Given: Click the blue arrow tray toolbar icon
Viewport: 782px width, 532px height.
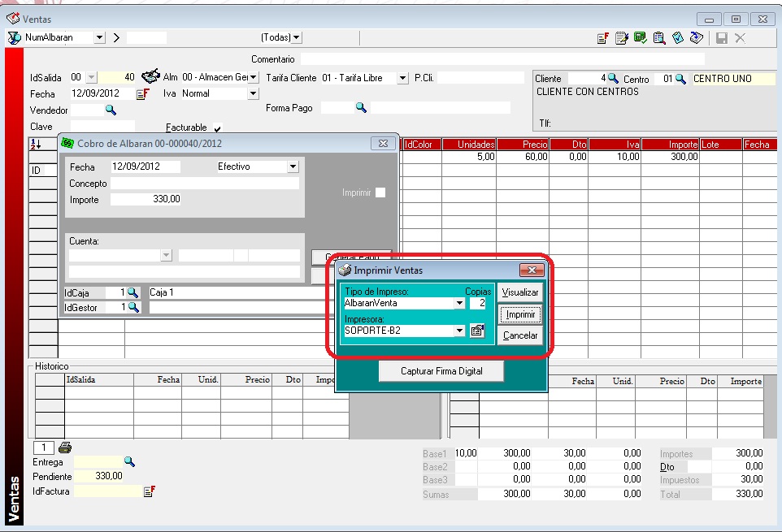Looking at the screenshot, I should (696, 38).
